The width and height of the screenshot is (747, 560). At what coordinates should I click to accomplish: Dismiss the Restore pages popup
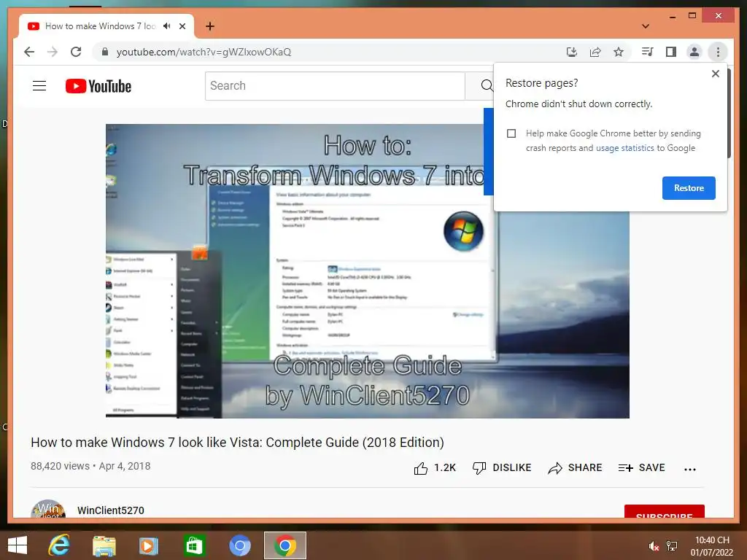[715, 74]
